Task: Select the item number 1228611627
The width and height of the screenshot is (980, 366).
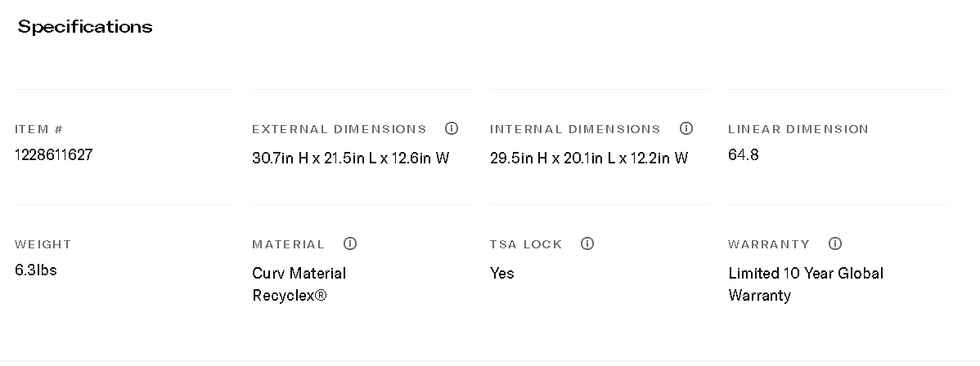Action: [54, 154]
